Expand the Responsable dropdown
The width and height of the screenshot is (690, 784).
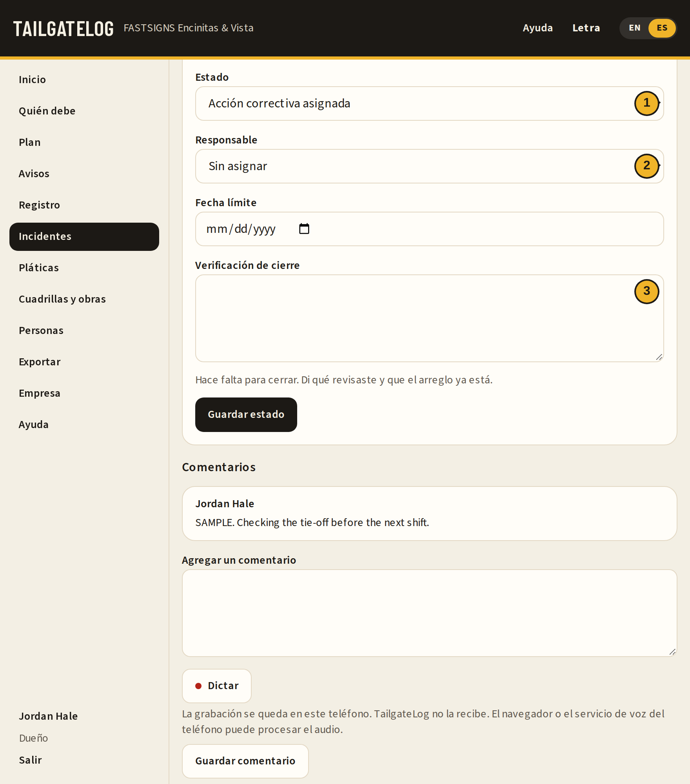pyautogui.click(x=429, y=166)
